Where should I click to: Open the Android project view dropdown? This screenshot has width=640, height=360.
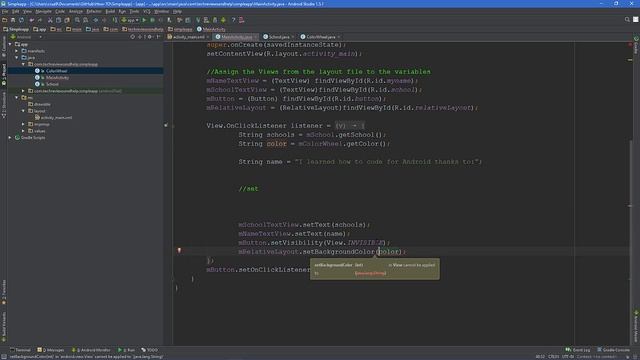27,37
